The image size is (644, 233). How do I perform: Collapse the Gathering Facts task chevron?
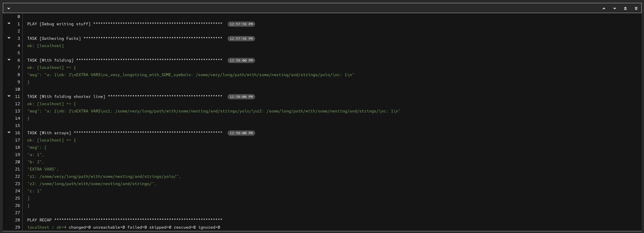coord(9,38)
